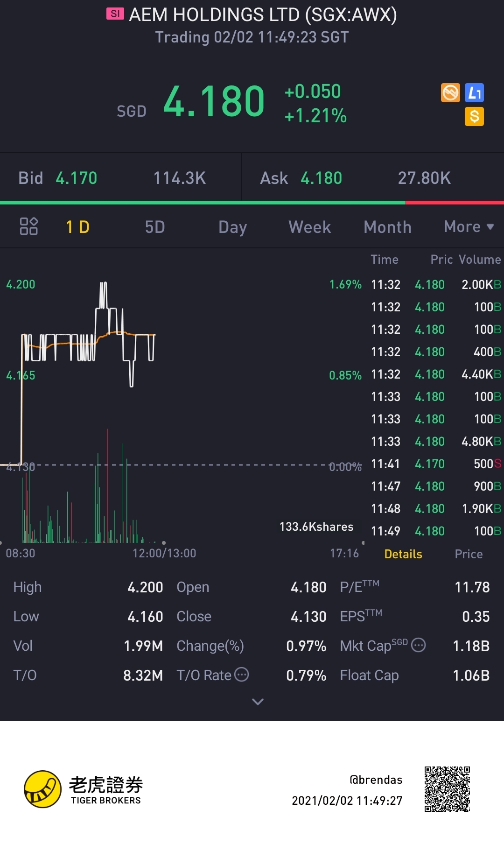Tap the +0.050 price change value
Image resolution: width=504 pixels, height=858 pixels.
(313, 91)
